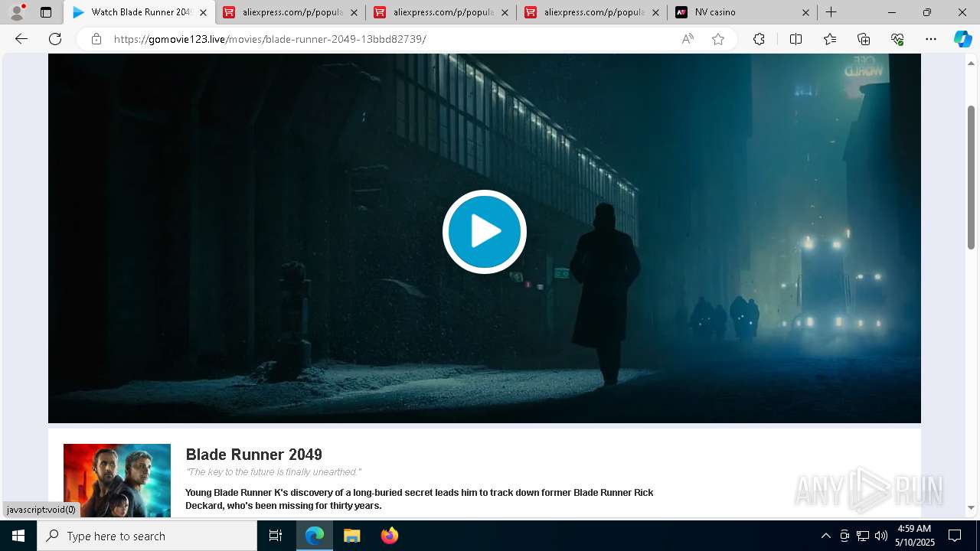The width and height of the screenshot is (980, 551).
Task: Open a new tab with plus button
Action: pos(831,12)
